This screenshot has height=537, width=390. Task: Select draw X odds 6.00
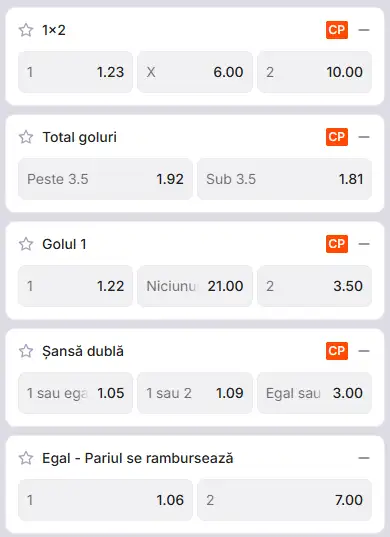pos(195,72)
